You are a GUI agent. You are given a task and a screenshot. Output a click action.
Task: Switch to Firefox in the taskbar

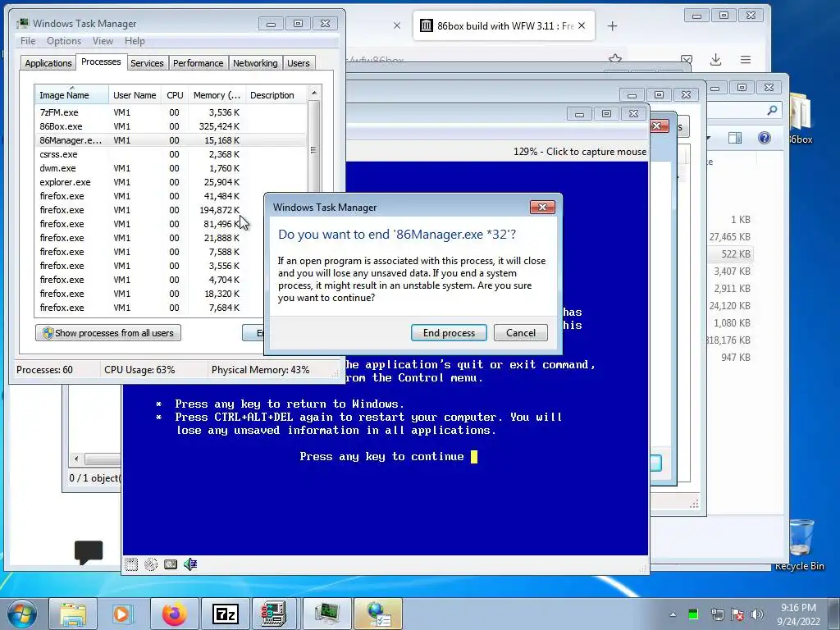174,614
